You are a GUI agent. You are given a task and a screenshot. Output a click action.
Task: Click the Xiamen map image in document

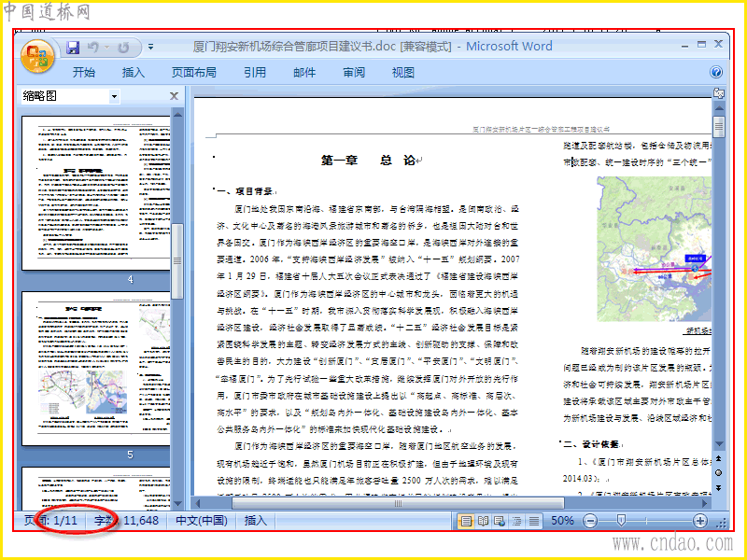coord(655,249)
